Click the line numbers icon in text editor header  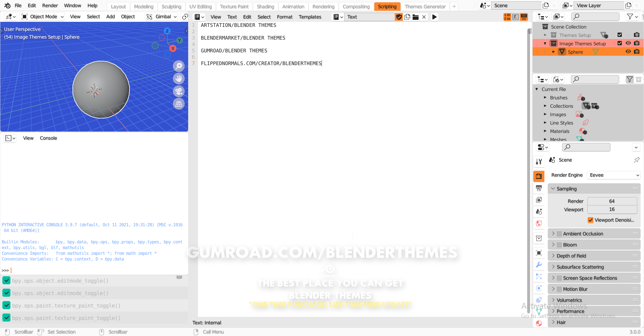point(507,17)
